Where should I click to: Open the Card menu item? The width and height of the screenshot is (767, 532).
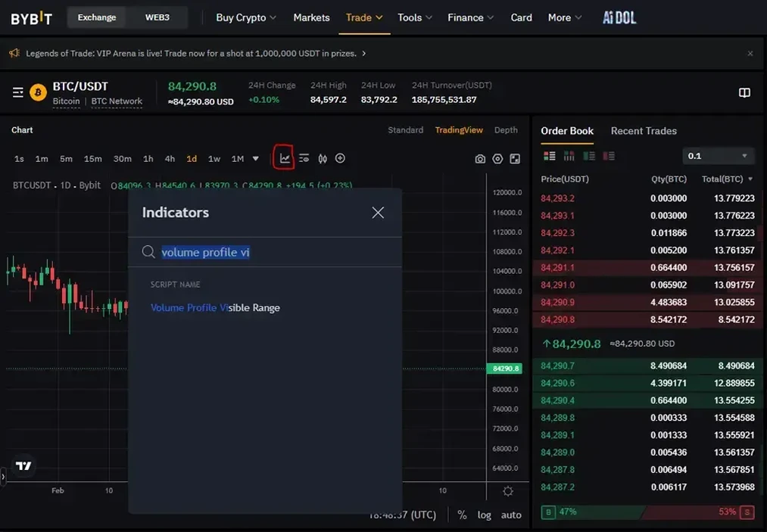coord(521,17)
